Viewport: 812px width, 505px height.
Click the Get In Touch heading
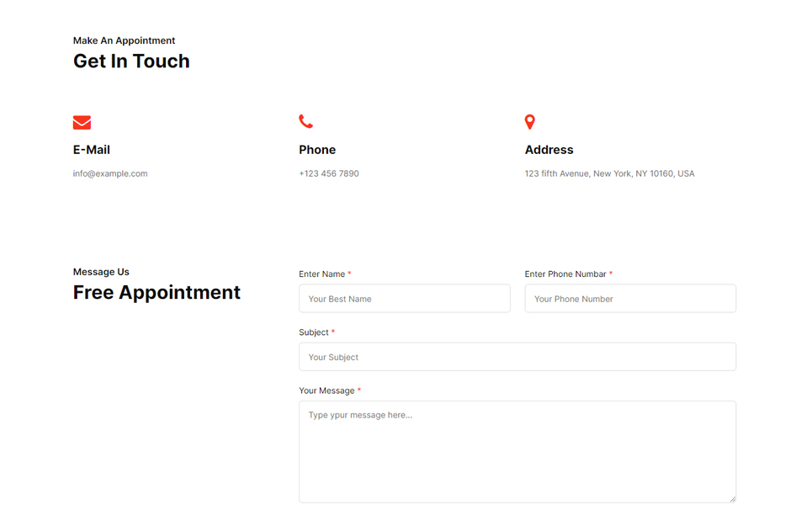(x=131, y=61)
